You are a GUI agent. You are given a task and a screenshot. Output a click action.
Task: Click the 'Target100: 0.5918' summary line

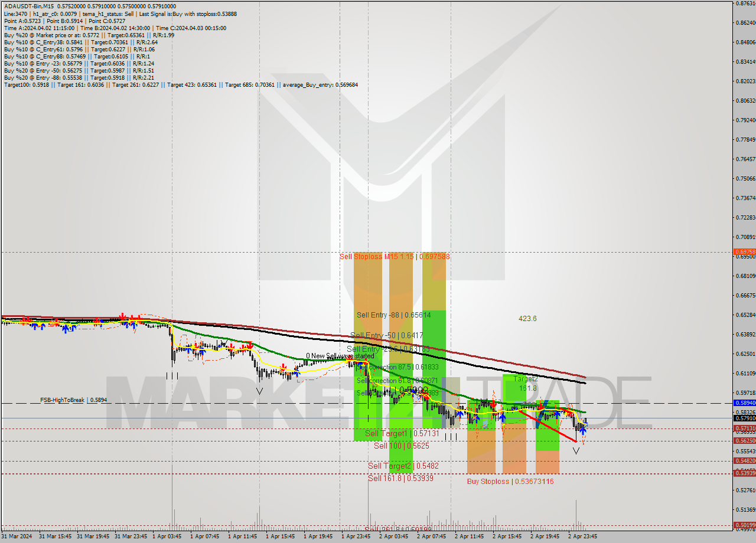click(x=181, y=84)
